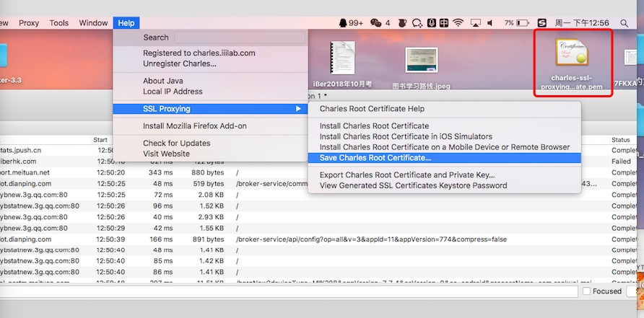Open the Window menu
This screenshot has height=318, width=644.
tap(93, 23)
